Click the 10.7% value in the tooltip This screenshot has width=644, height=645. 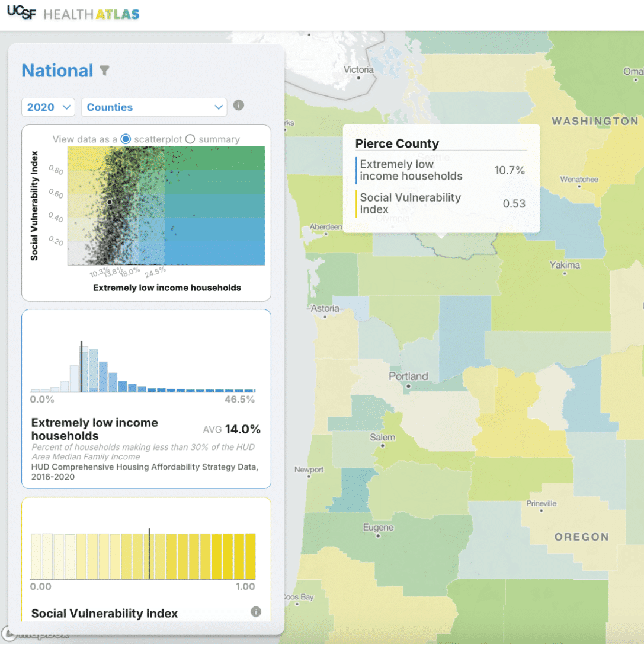pos(510,170)
